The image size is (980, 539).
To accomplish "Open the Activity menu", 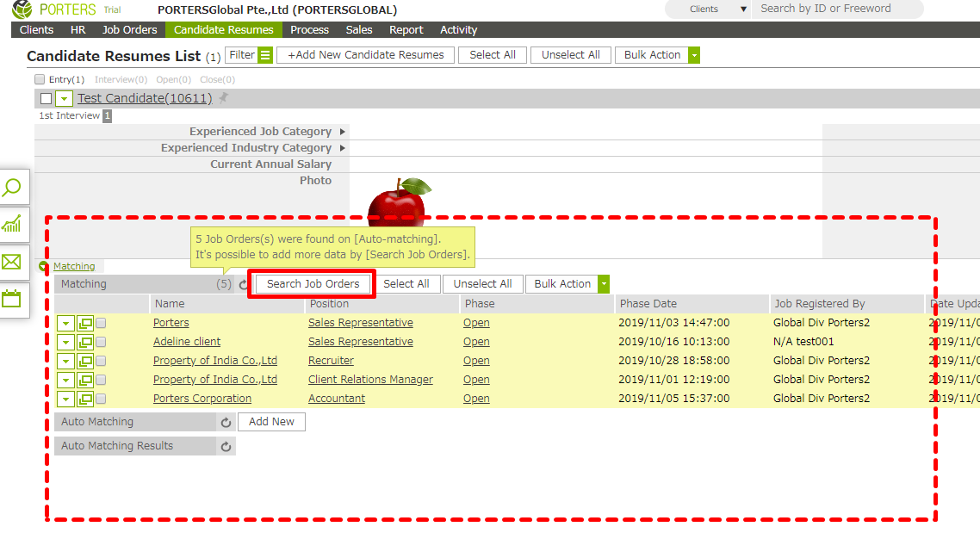I will (458, 30).
